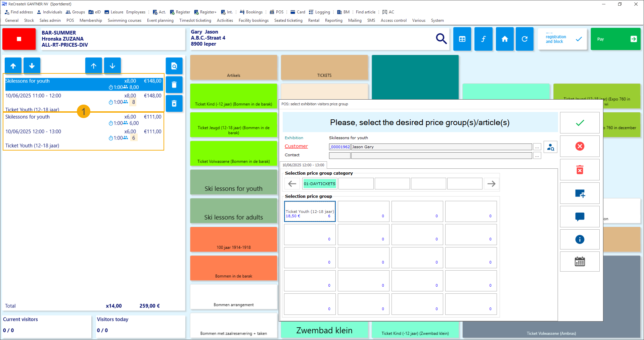
Task: Open the calendar icon in dialog sidebar
Action: pyautogui.click(x=580, y=262)
